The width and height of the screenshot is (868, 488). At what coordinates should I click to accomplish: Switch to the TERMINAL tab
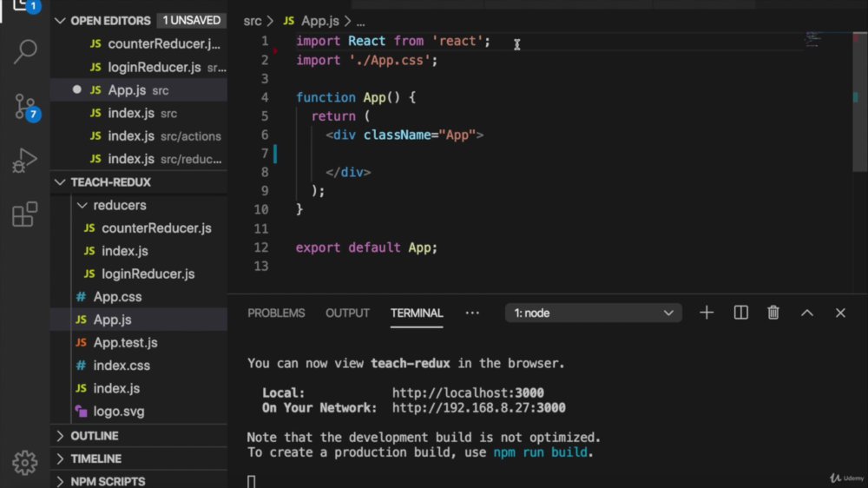click(x=417, y=313)
